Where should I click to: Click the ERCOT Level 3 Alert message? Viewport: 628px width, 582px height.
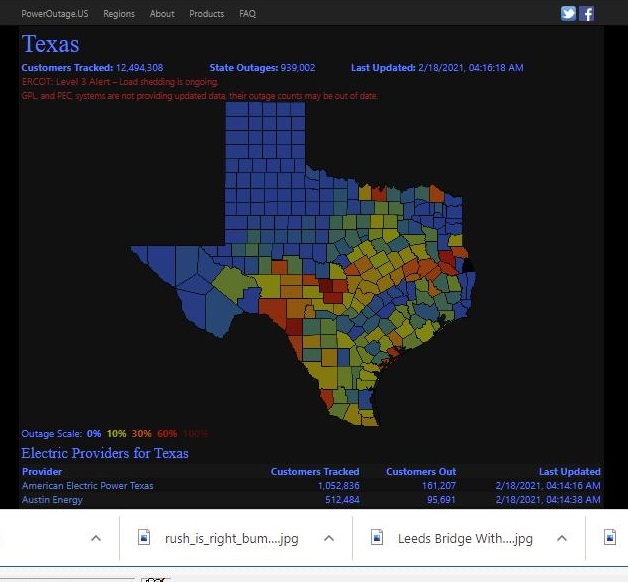pos(120,82)
